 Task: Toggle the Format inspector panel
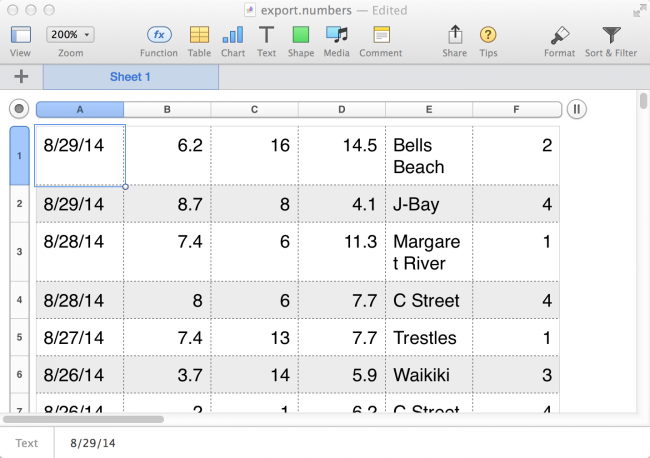click(x=559, y=35)
